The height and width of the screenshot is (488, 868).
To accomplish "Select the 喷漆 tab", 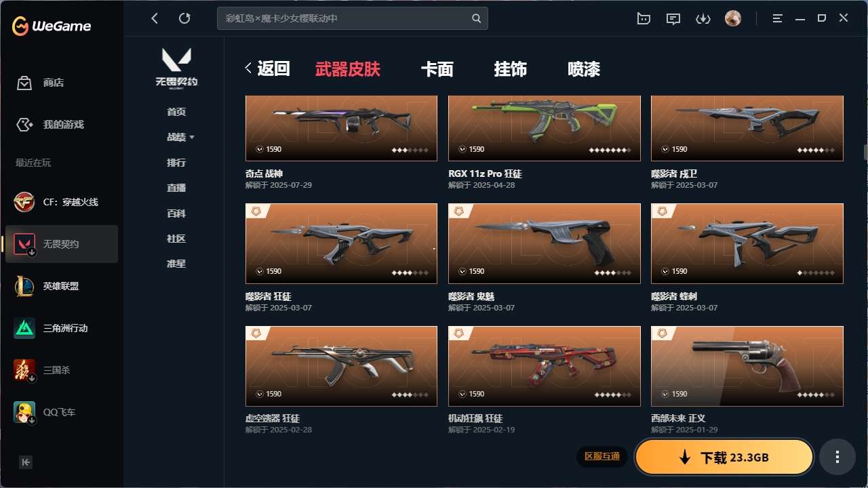I will pyautogui.click(x=584, y=69).
